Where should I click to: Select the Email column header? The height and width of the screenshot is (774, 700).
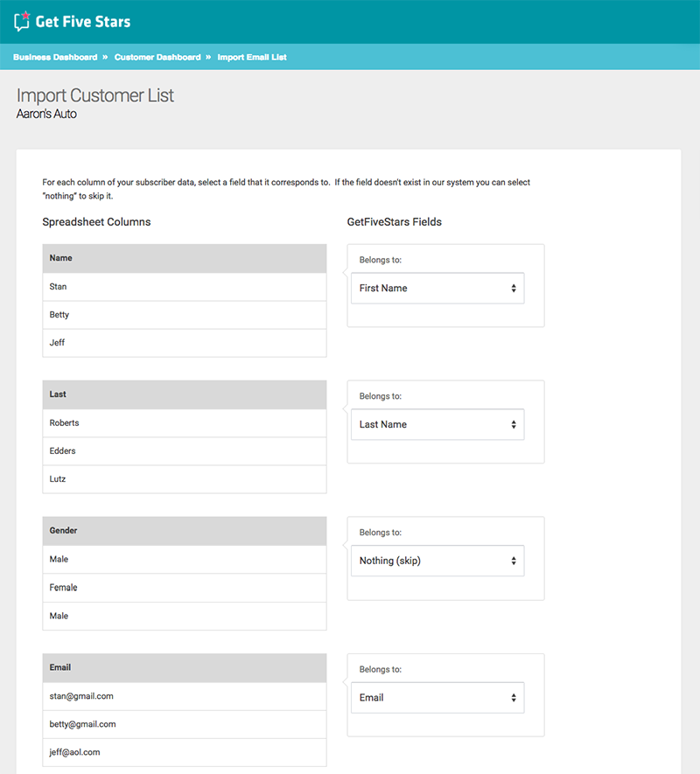click(185, 667)
